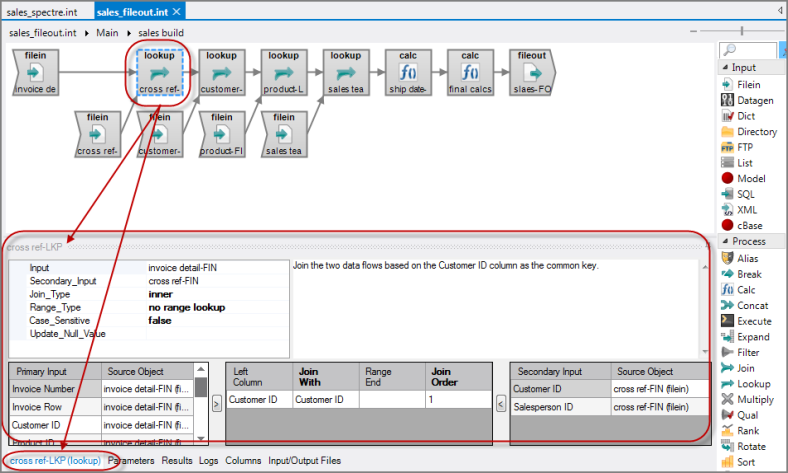Open the Parameters tab
Image resolution: width=788 pixels, height=473 pixels.
[131, 460]
